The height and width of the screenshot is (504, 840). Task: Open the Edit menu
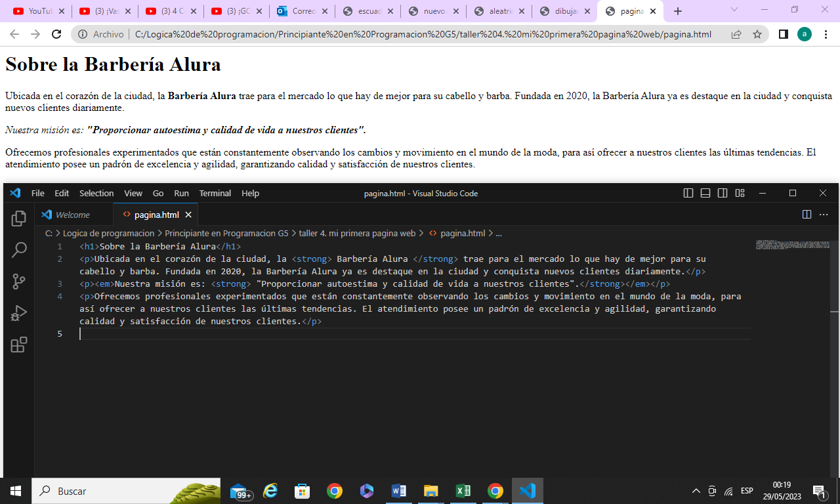coord(62,193)
